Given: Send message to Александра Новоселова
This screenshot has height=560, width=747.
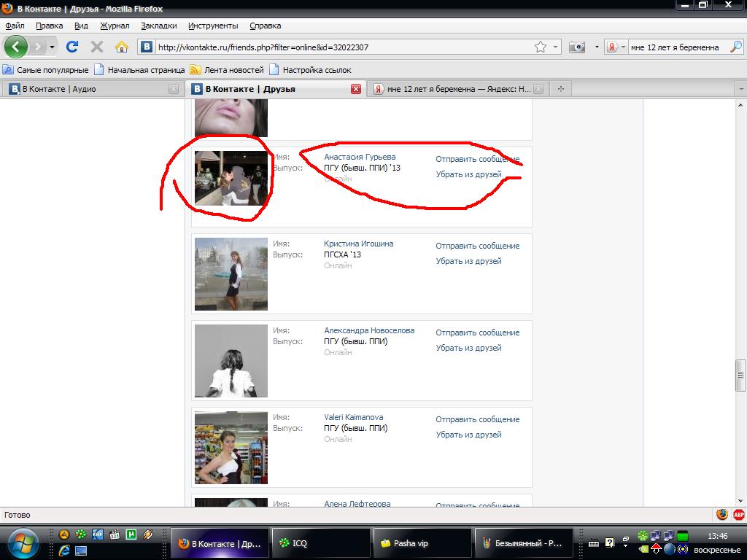Looking at the screenshot, I should (477, 332).
